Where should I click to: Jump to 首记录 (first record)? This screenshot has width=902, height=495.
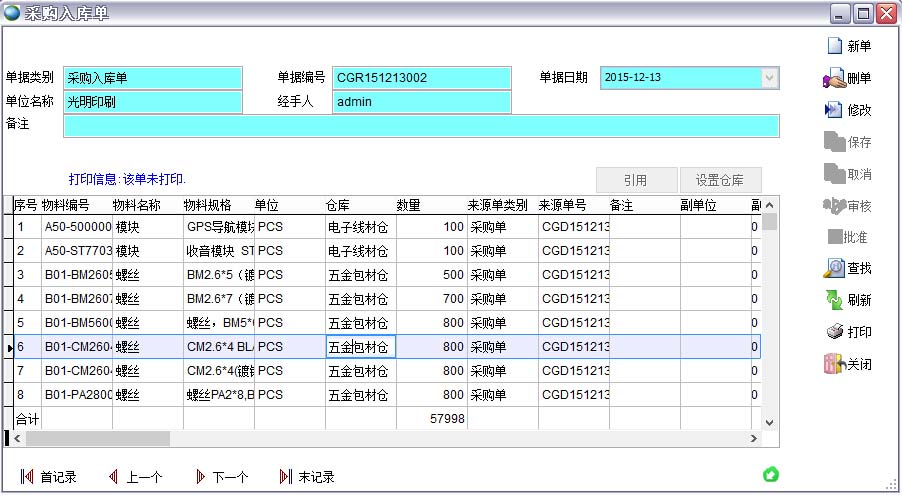click(27, 477)
